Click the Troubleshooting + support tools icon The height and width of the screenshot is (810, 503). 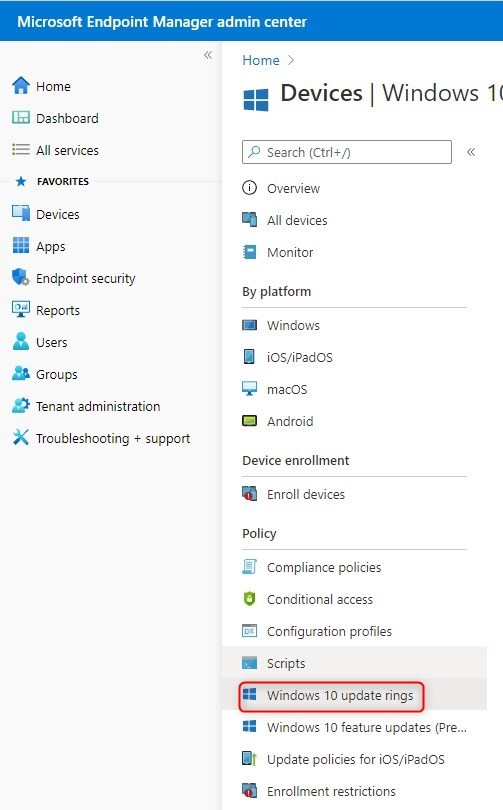tap(21, 438)
